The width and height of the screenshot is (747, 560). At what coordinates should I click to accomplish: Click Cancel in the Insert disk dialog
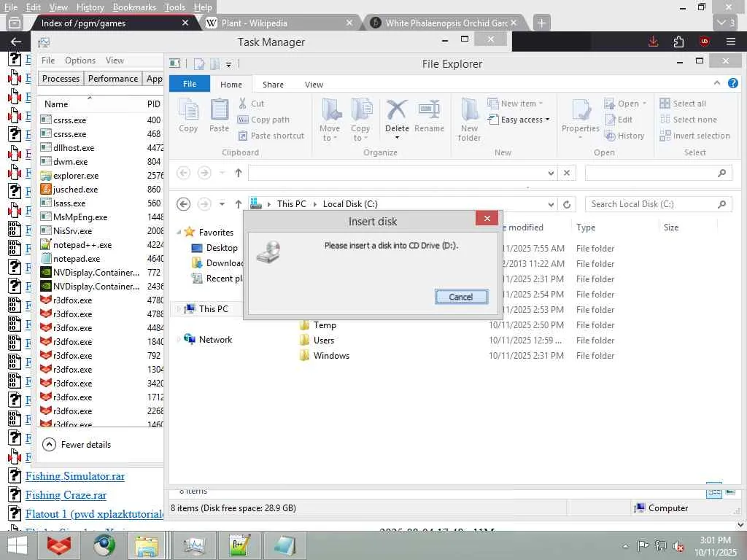click(x=461, y=297)
